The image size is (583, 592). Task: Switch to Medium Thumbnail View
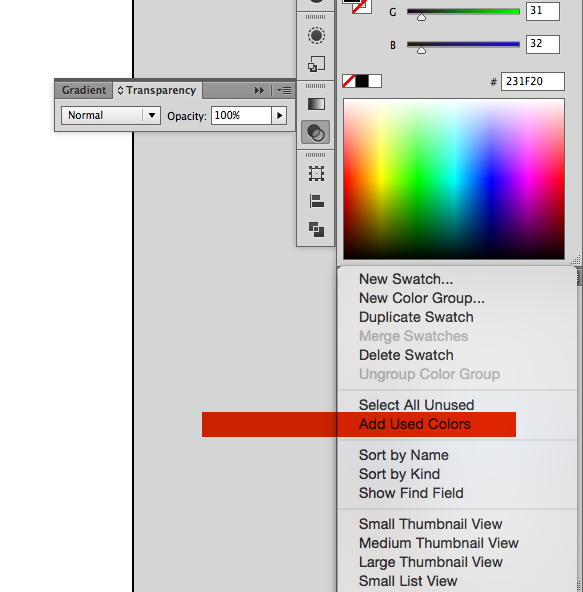[x=439, y=543]
